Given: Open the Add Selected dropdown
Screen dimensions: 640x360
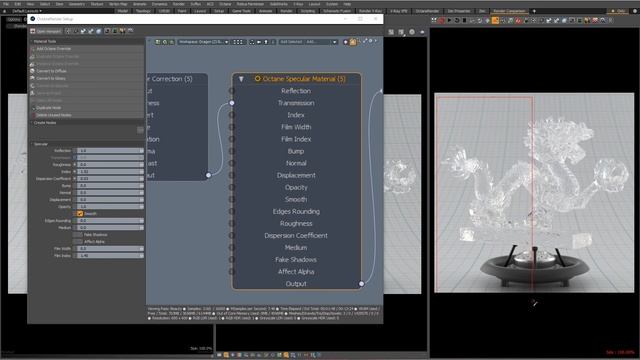Looking at the screenshot, I should coord(308,42).
